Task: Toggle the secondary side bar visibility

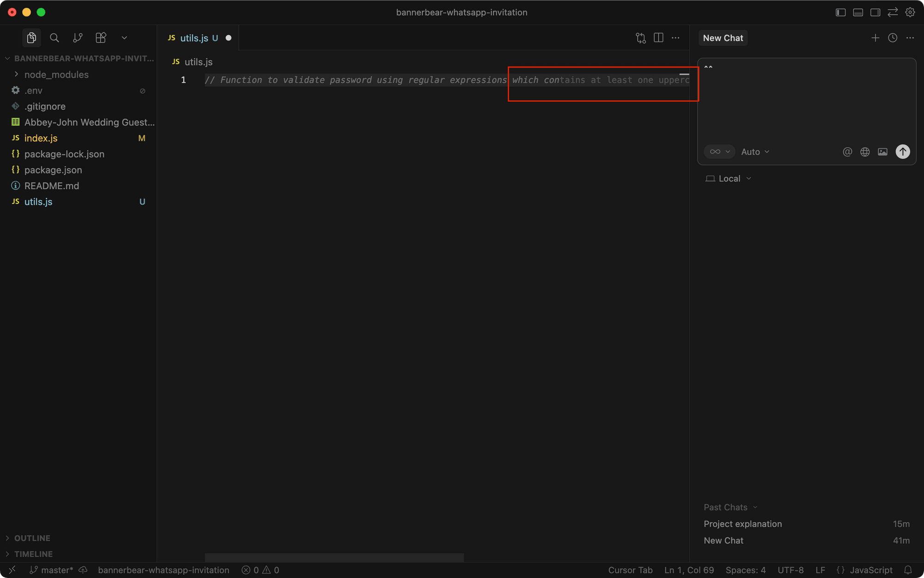Action: pyautogui.click(x=875, y=12)
